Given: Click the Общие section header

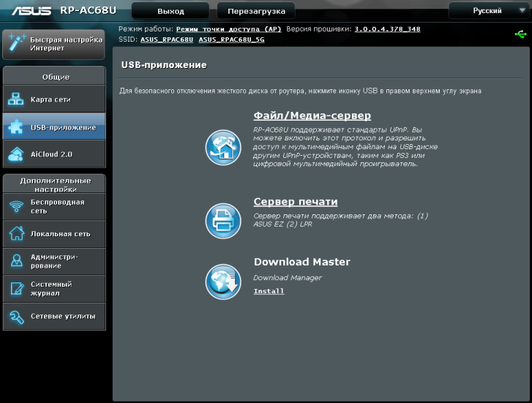Looking at the screenshot, I should click(54, 76).
